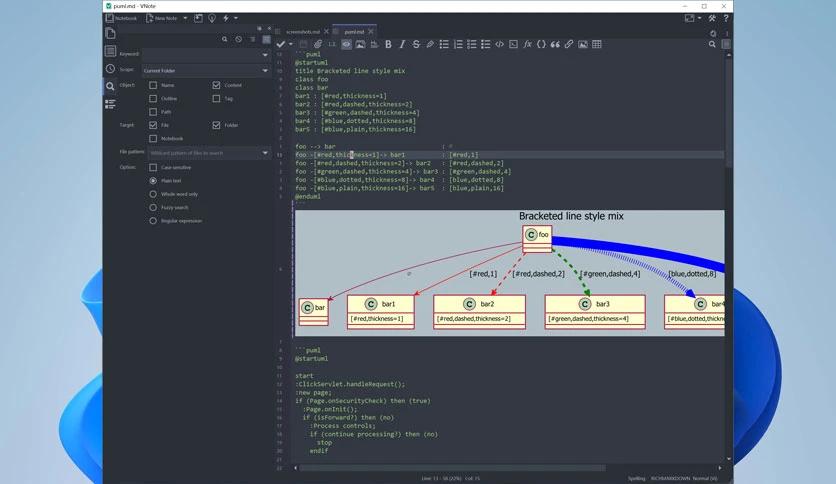This screenshot has width=836, height=484.
Task: Click the bar3 class in the diagram
Action: [595, 311]
